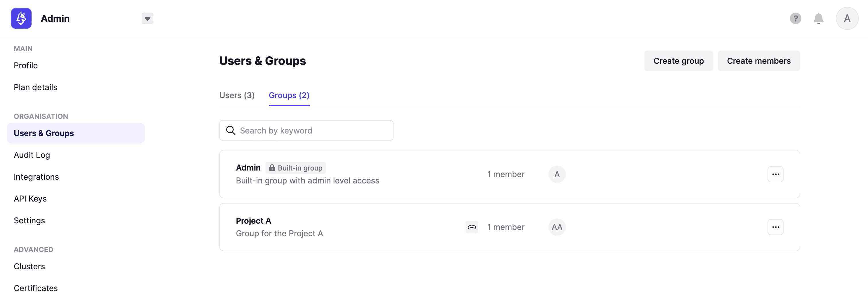Open notifications bell icon
868x302 pixels.
(818, 19)
